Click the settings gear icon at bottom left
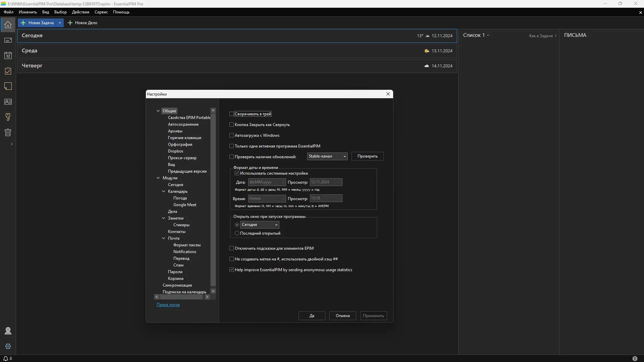This screenshot has height=362, width=644. click(x=8, y=346)
